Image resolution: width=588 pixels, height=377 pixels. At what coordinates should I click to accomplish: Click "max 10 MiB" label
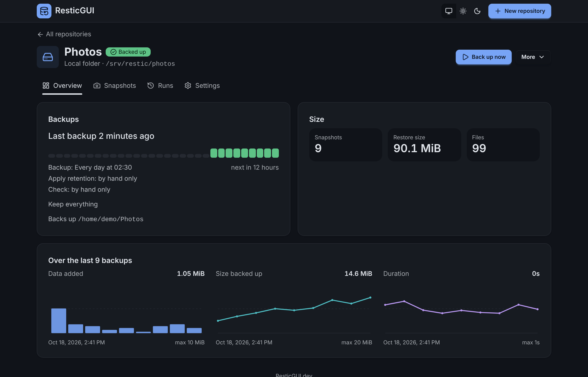click(190, 343)
